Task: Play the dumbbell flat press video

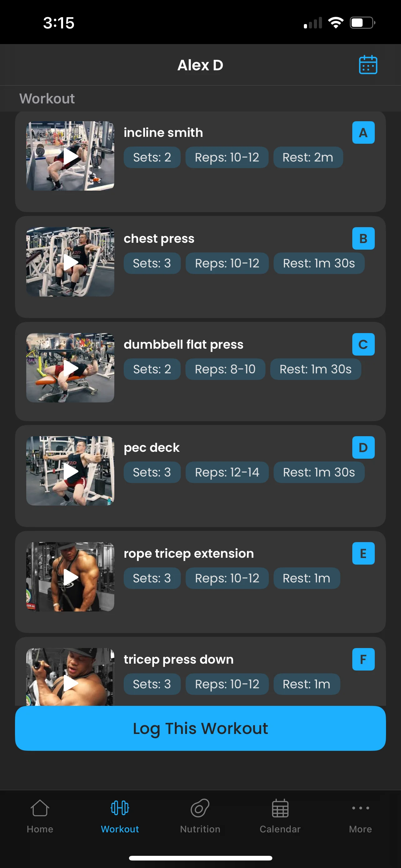Action: (x=70, y=368)
